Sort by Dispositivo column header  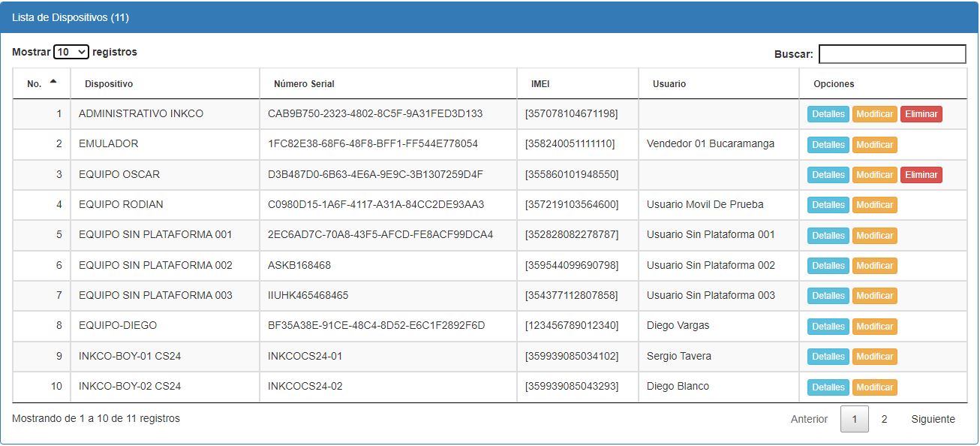click(109, 84)
